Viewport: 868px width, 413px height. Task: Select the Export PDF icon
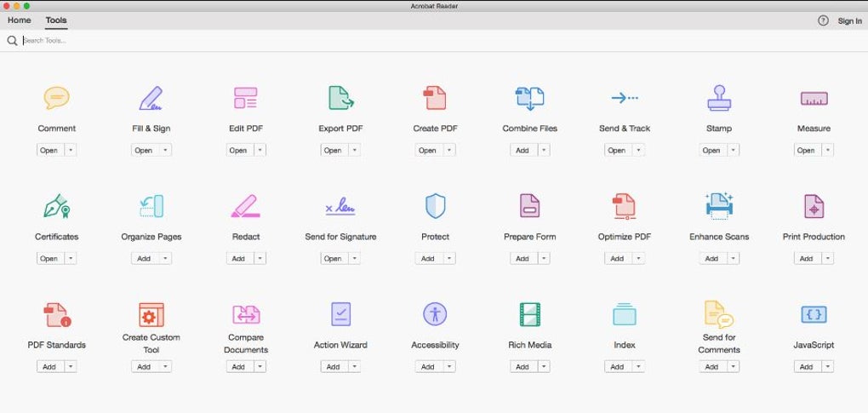[x=341, y=97]
